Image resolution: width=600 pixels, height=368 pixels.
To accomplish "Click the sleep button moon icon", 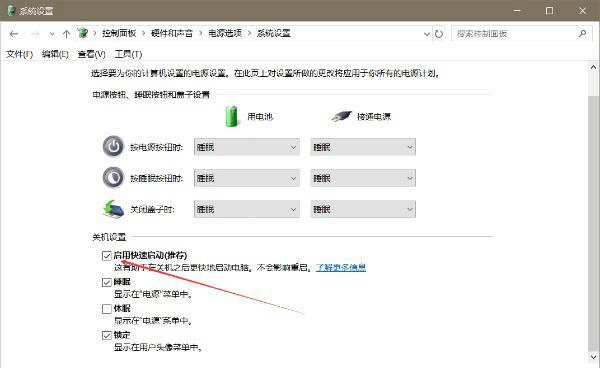I will click(x=113, y=178).
